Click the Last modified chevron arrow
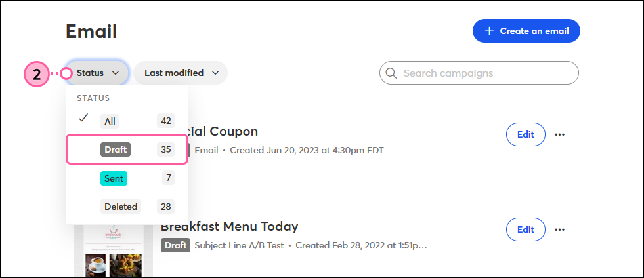 (x=215, y=73)
